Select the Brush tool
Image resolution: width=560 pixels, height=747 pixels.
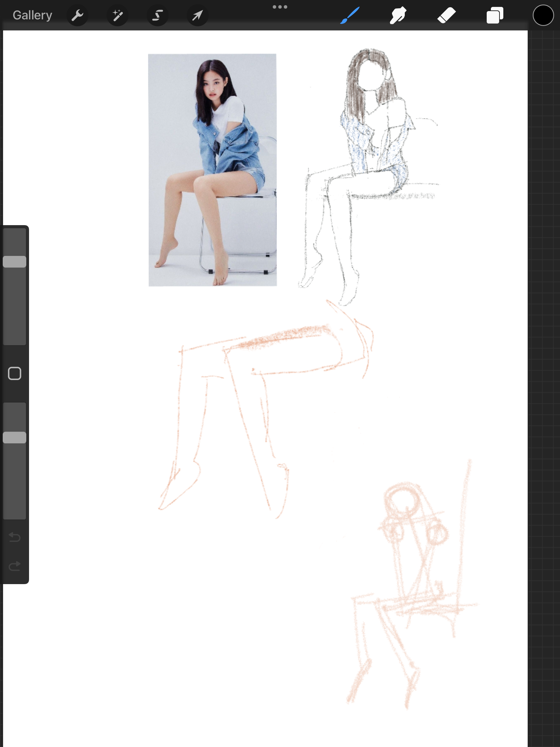(350, 15)
